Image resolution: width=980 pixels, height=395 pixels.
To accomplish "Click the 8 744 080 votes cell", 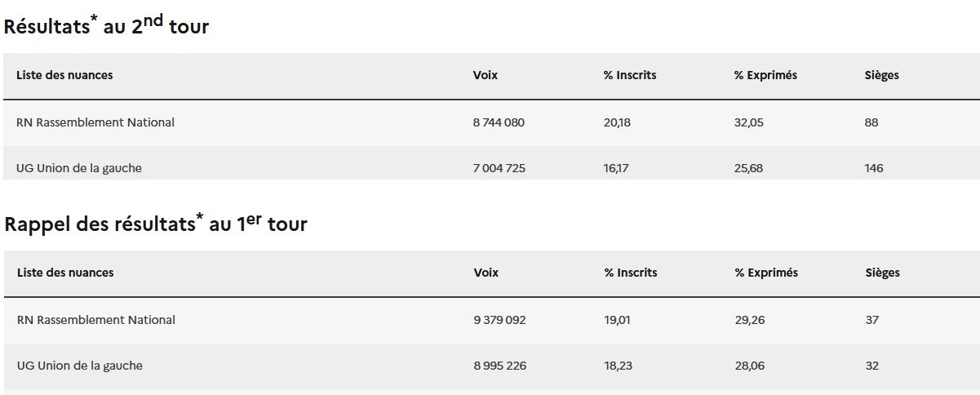I will (499, 122).
